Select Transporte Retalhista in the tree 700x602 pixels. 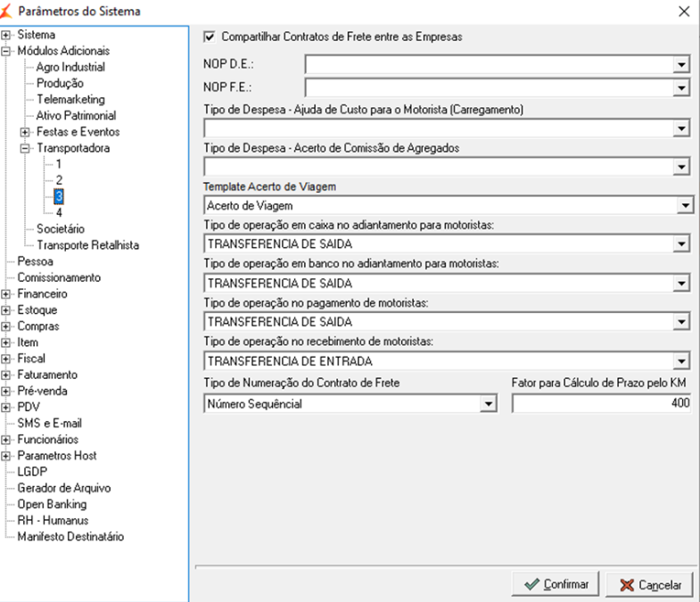[87, 245]
